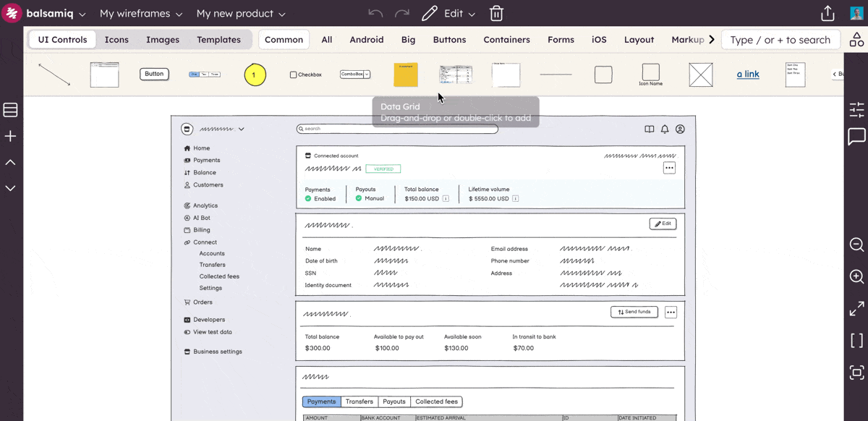The width and height of the screenshot is (868, 421).
Task: Click the zoom out magnifier icon
Action: pyautogui.click(x=856, y=244)
